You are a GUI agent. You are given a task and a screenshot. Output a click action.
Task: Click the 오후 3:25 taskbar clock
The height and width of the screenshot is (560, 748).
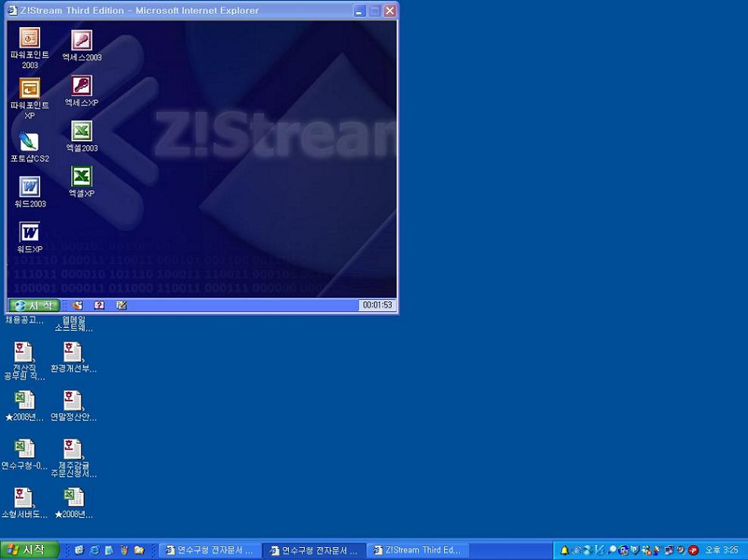722,550
